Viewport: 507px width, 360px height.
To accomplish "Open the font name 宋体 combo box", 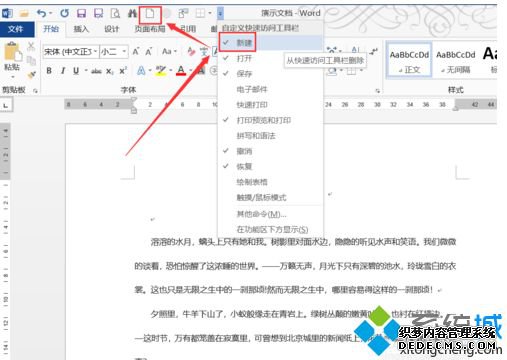I will click(x=71, y=52).
